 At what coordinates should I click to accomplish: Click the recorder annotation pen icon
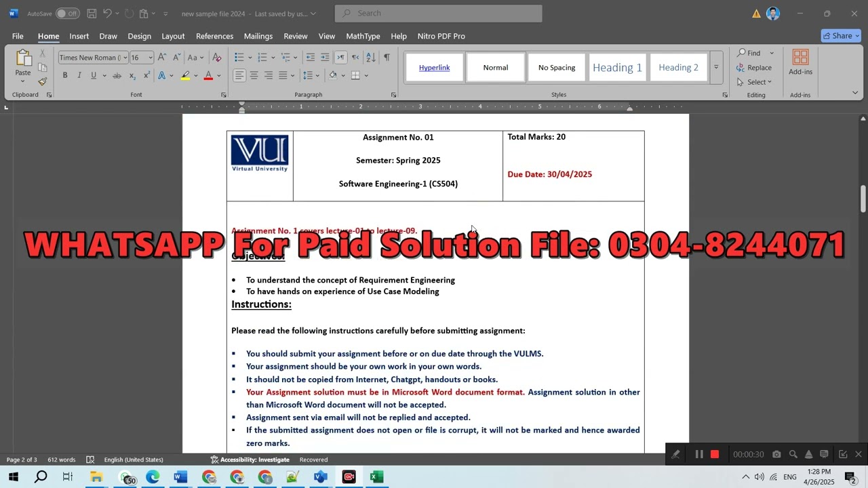pyautogui.click(x=675, y=454)
